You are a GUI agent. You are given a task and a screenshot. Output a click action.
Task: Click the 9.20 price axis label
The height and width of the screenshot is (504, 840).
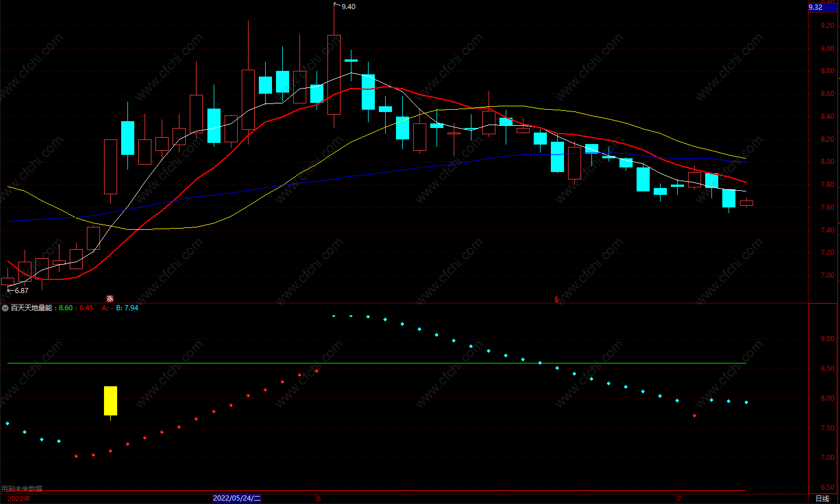click(827, 26)
